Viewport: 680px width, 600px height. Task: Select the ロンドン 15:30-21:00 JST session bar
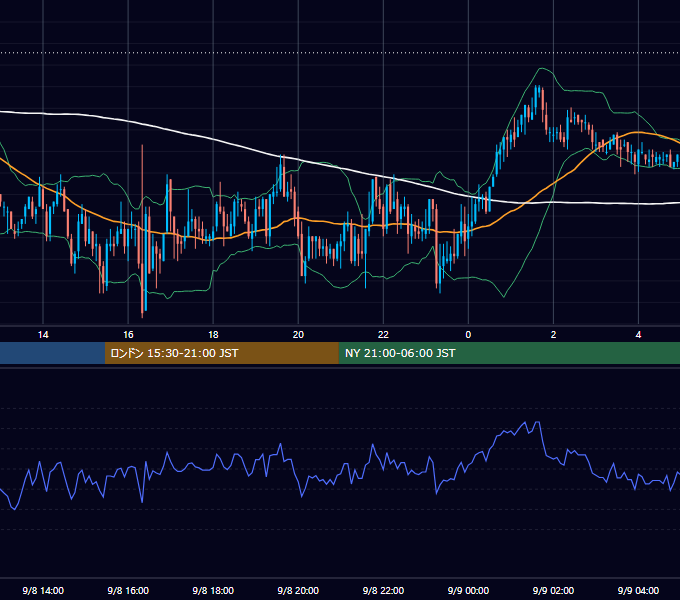click(222, 353)
